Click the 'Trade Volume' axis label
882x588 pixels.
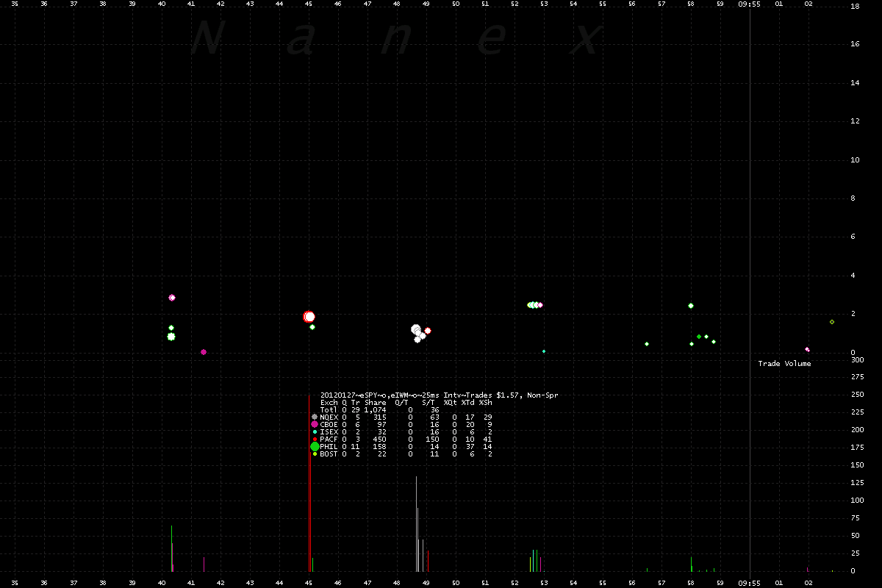785,364
